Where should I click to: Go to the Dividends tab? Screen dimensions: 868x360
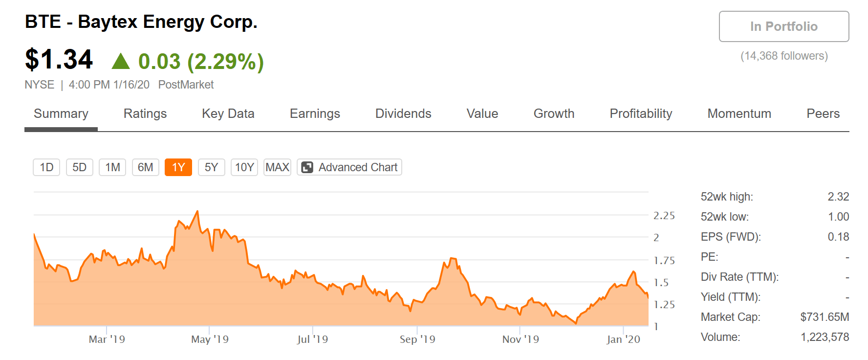403,113
